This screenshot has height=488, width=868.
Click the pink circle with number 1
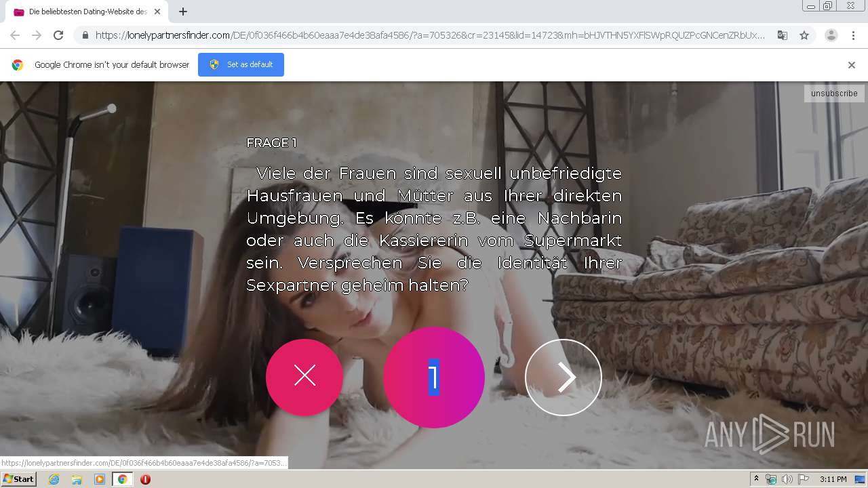[434, 378]
